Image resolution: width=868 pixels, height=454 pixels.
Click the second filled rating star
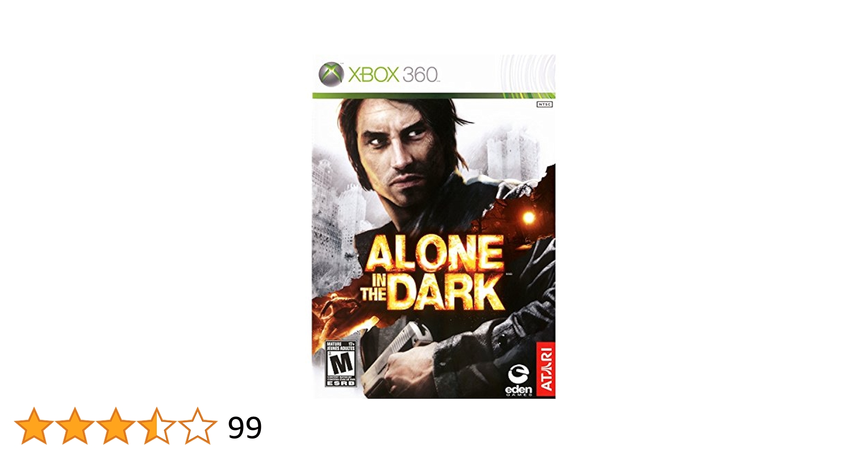click(75, 426)
